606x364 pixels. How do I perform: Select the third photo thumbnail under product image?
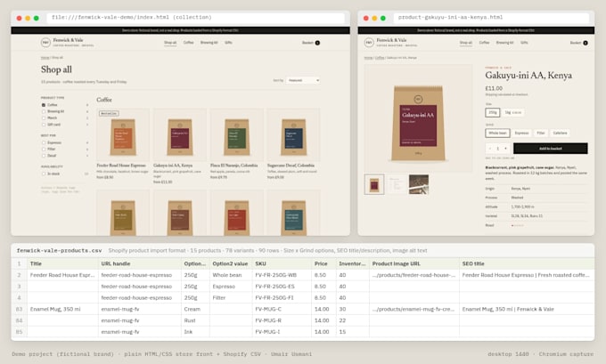coord(419,184)
